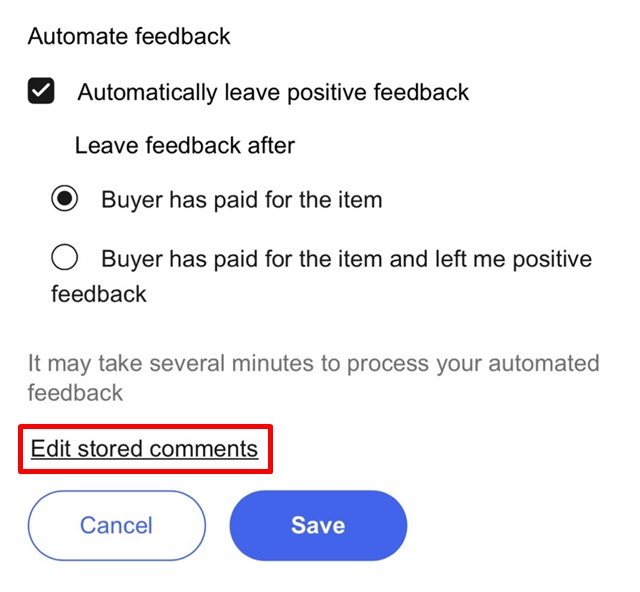This screenshot has width=640, height=592.
Task: Click the 'Buyer has paid for the item' label text
Action: [x=241, y=199]
